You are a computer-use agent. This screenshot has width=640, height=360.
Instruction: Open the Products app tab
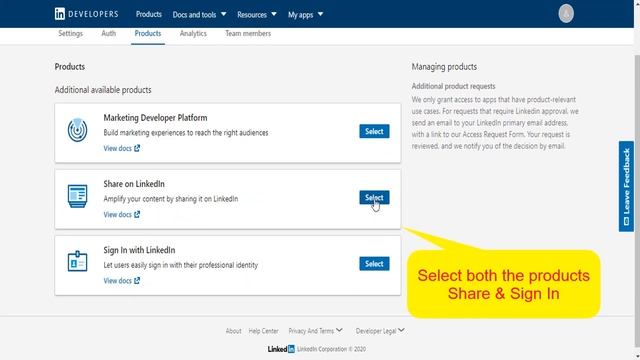click(148, 33)
